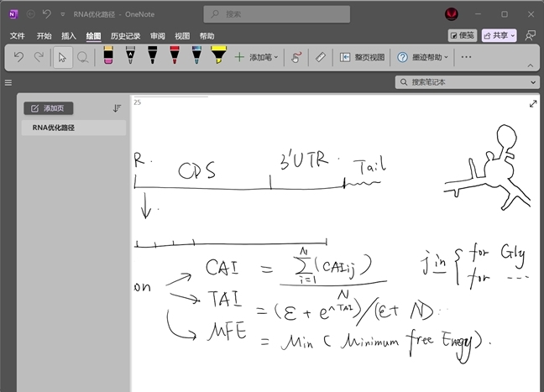Expand the 添加笔 dropdown
This screenshot has height=392, width=544.
257,57
